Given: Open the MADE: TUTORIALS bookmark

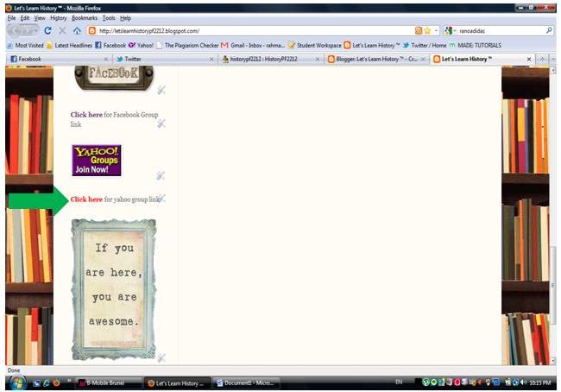Looking at the screenshot, I should point(476,46).
